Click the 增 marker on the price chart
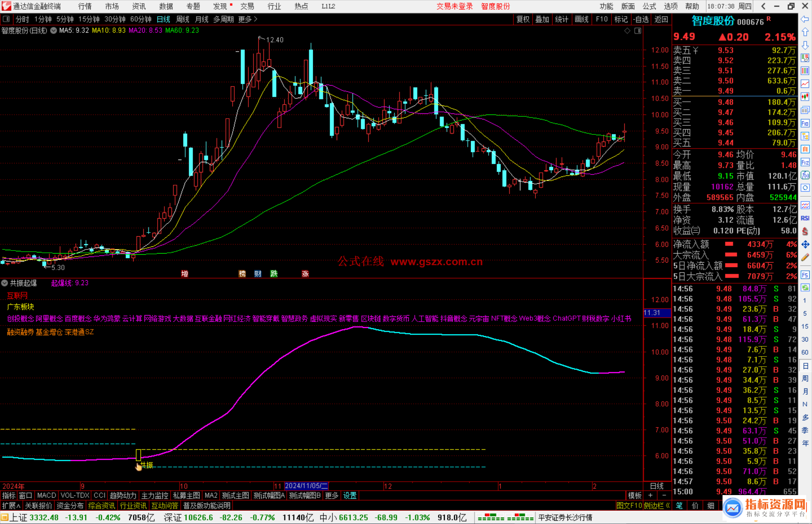This screenshot has height=524, width=812. [185, 274]
